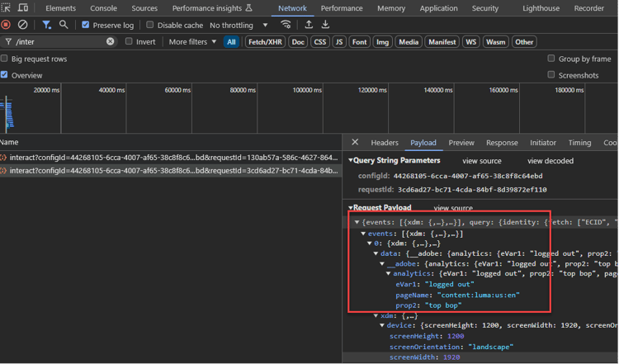Switch to the Console tab
The width and height of the screenshot is (619, 364).
[x=103, y=8]
